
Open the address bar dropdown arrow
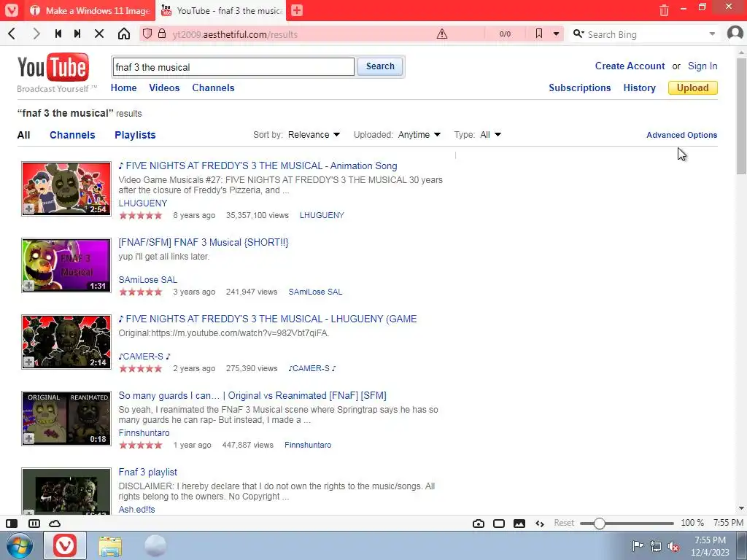pyautogui.click(x=556, y=34)
